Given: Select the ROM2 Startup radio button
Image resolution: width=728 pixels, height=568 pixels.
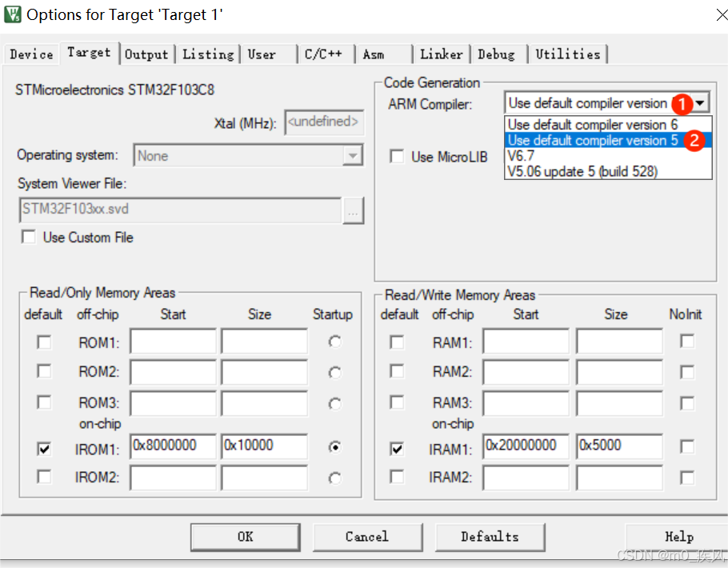Looking at the screenshot, I should (334, 373).
